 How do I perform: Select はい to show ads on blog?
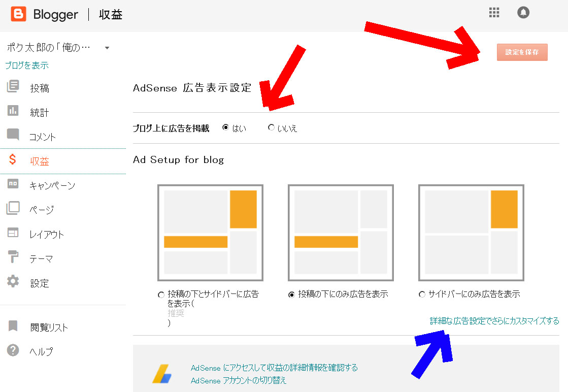226,127
